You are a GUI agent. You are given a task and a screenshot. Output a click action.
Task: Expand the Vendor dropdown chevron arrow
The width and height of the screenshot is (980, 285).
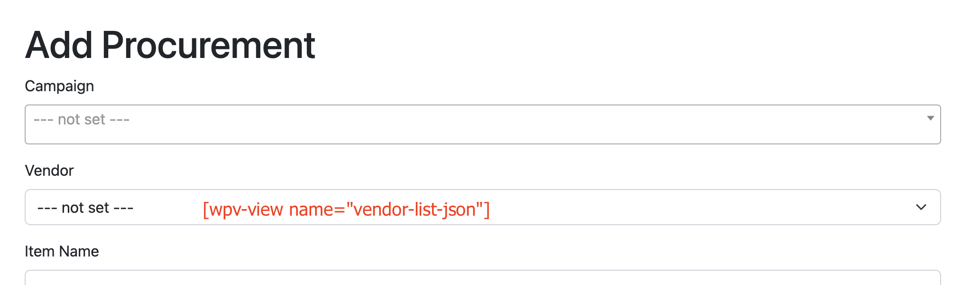tap(921, 207)
